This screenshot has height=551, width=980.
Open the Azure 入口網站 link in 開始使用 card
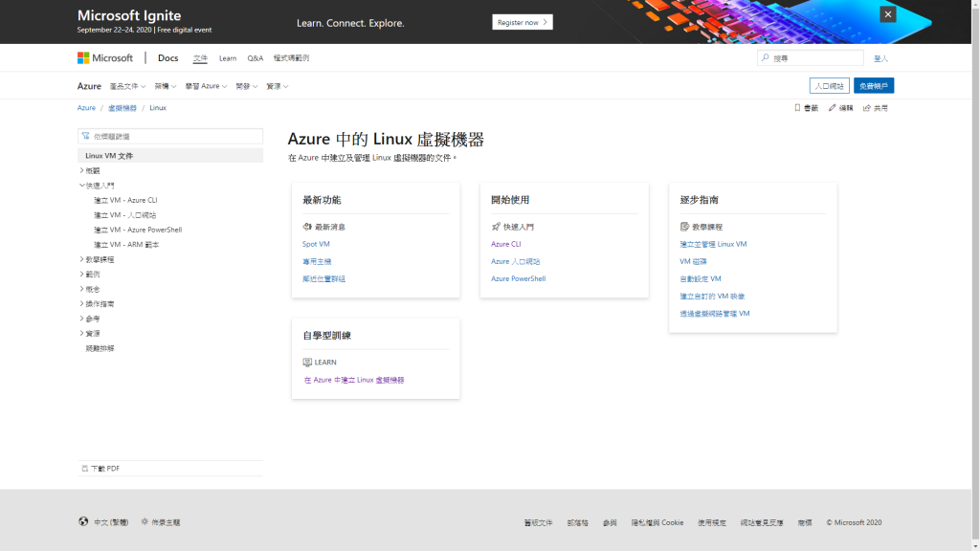[515, 262]
